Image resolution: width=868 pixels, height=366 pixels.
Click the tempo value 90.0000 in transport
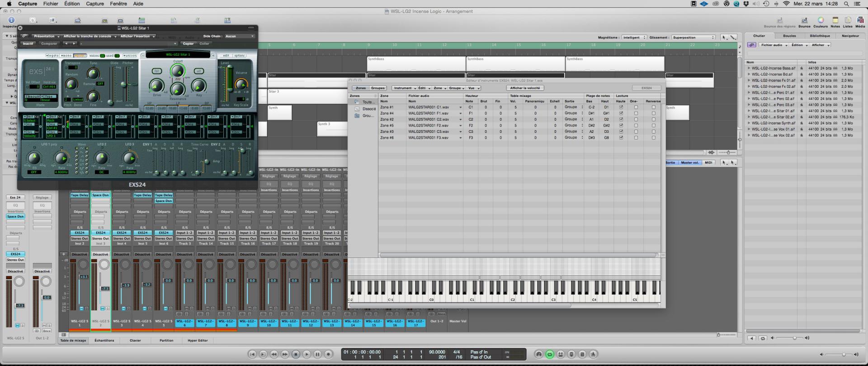pos(437,352)
